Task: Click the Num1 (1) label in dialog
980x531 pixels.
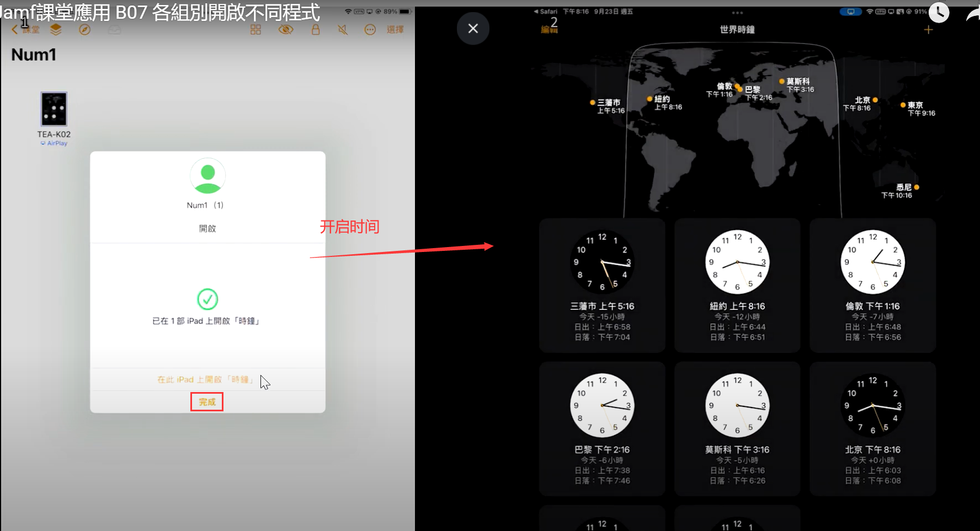Action: [x=205, y=205]
